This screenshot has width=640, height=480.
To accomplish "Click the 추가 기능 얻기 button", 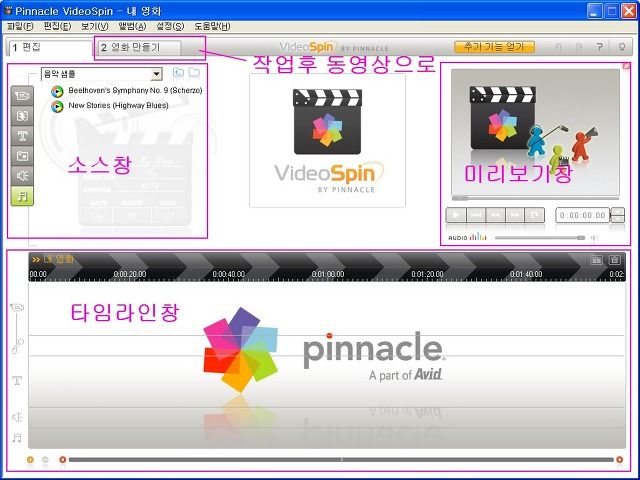I will click(x=494, y=47).
